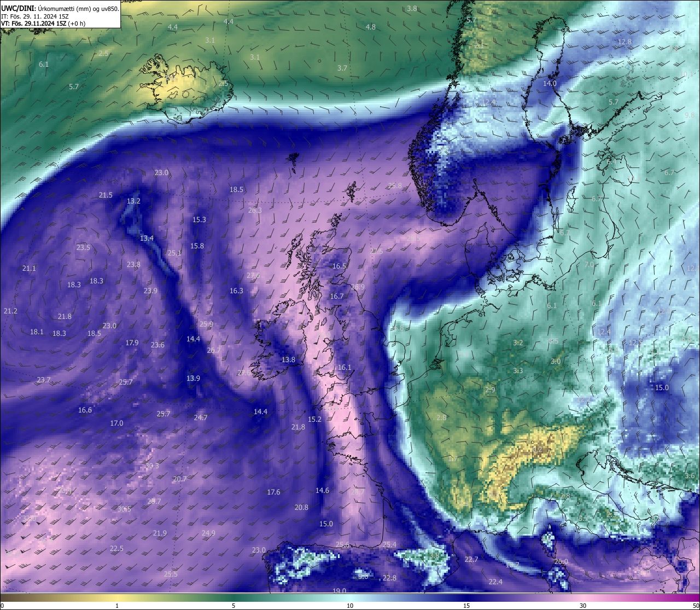Click the 17.6 value in Bay of Biscay
Screen dimensions: 700x610
[273, 492]
